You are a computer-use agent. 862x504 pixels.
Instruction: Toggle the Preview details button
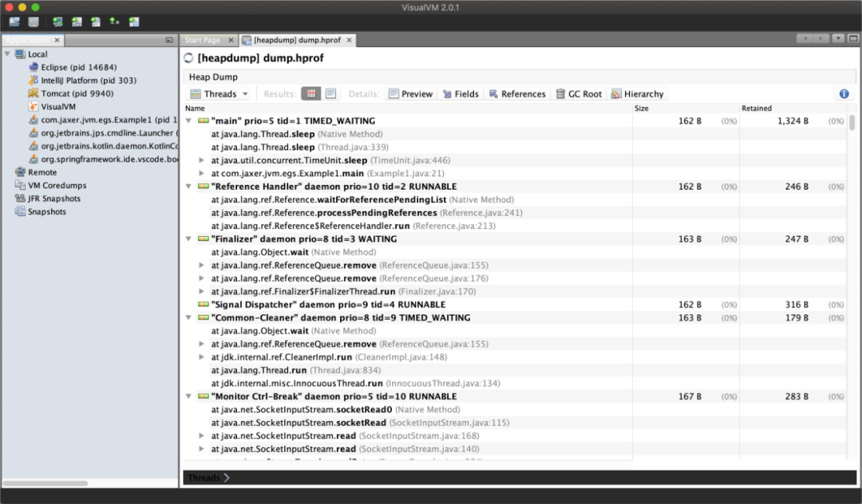click(411, 94)
